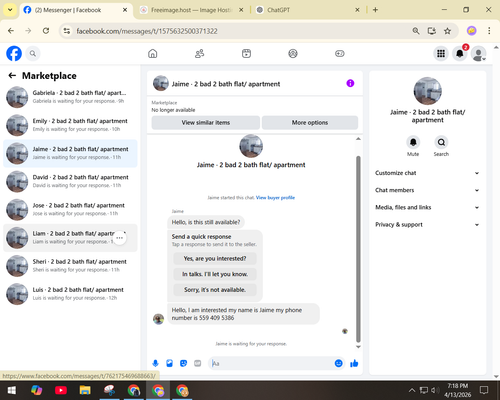Open Sheri's conversation

tap(70, 266)
